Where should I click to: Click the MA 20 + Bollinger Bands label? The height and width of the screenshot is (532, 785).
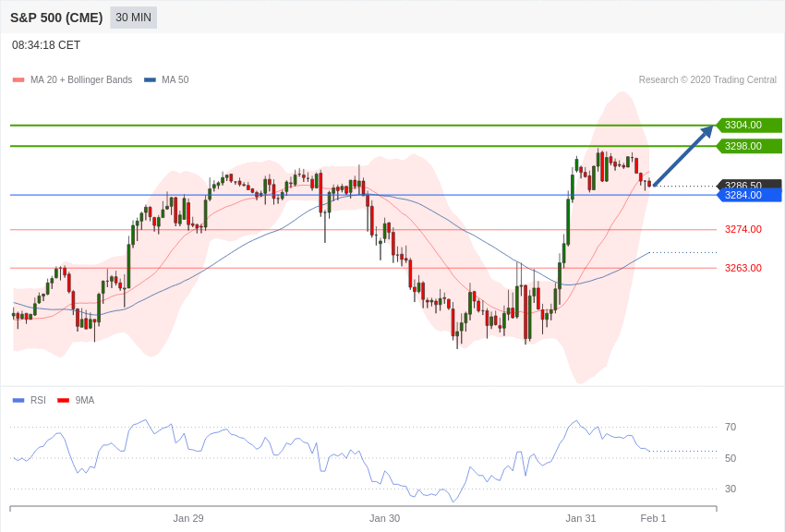pyautogui.click(x=81, y=80)
